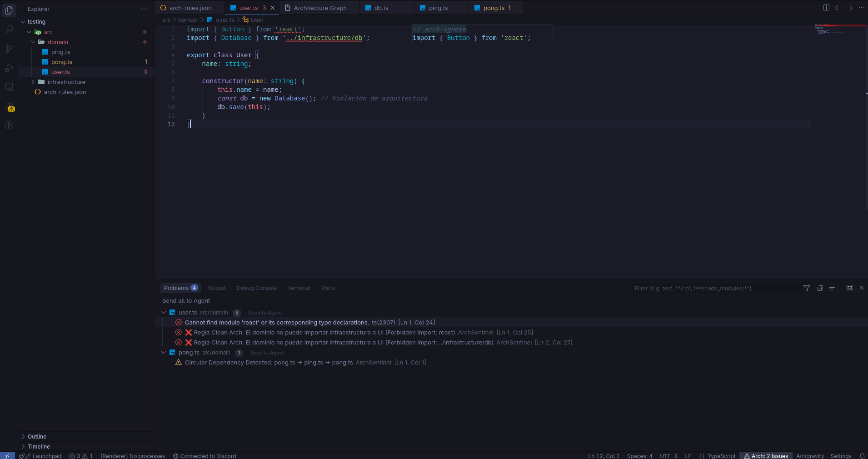Expand the infrastructure folder
The height and width of the screenshot is (459, 868).
click(x=33, y=82)
